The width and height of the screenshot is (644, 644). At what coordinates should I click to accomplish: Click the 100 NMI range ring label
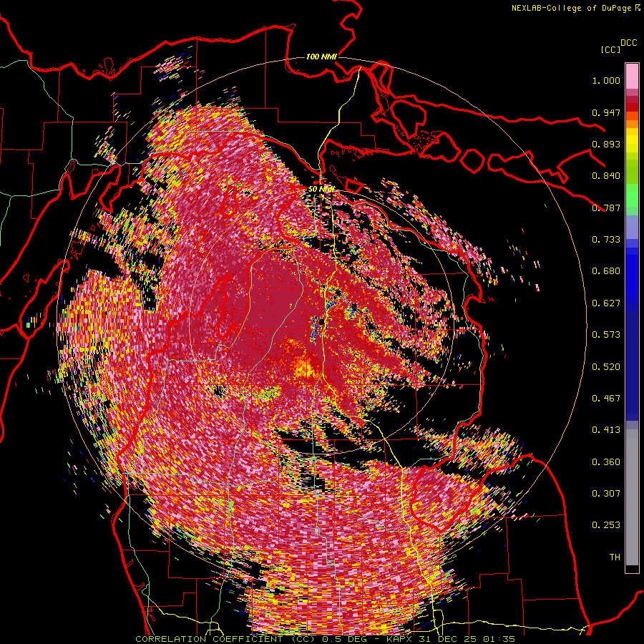click(x=321, y=57)
